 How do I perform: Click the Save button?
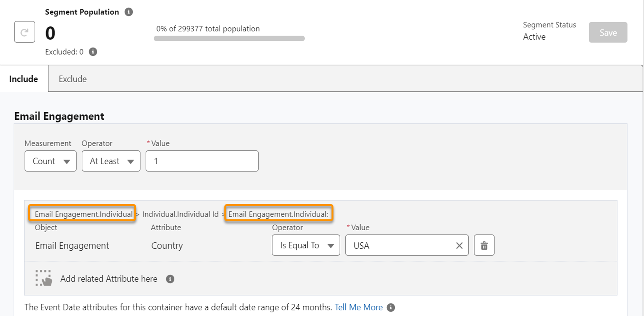608,32
